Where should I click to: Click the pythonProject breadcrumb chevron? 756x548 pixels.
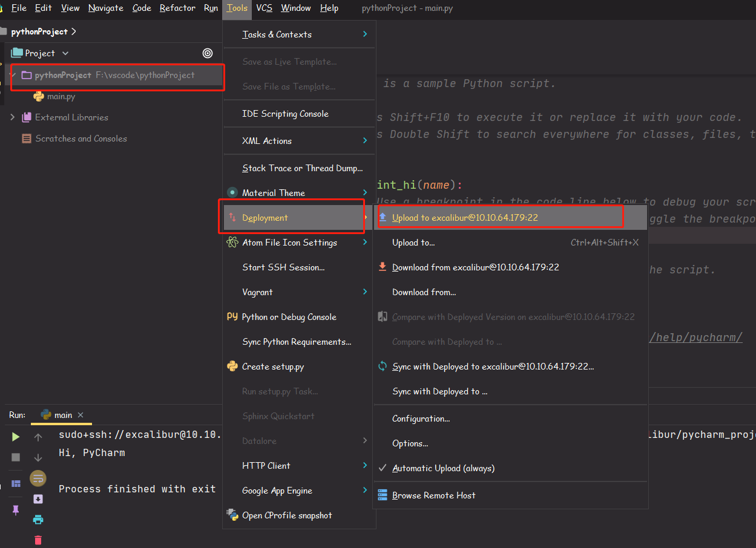[x=74, y=31]
